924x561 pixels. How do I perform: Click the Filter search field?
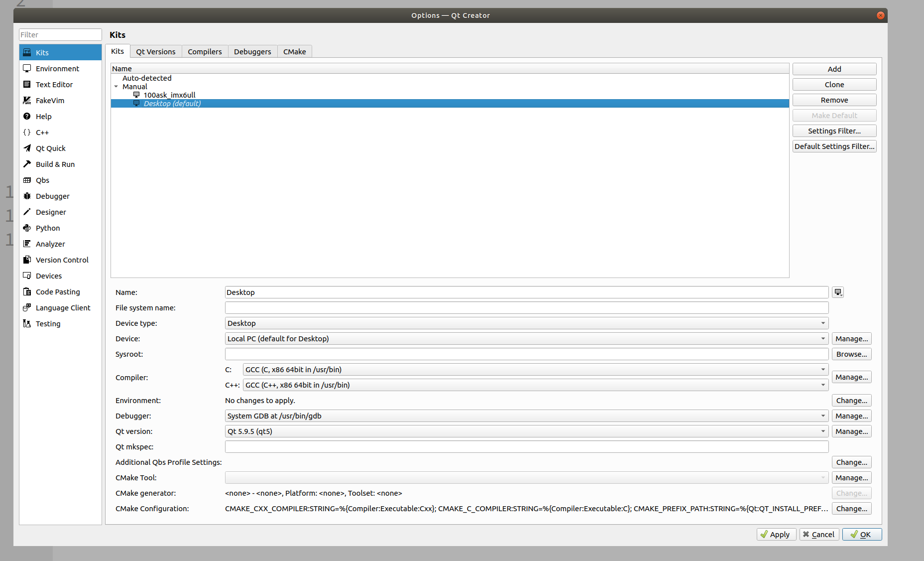click(60, 35)
